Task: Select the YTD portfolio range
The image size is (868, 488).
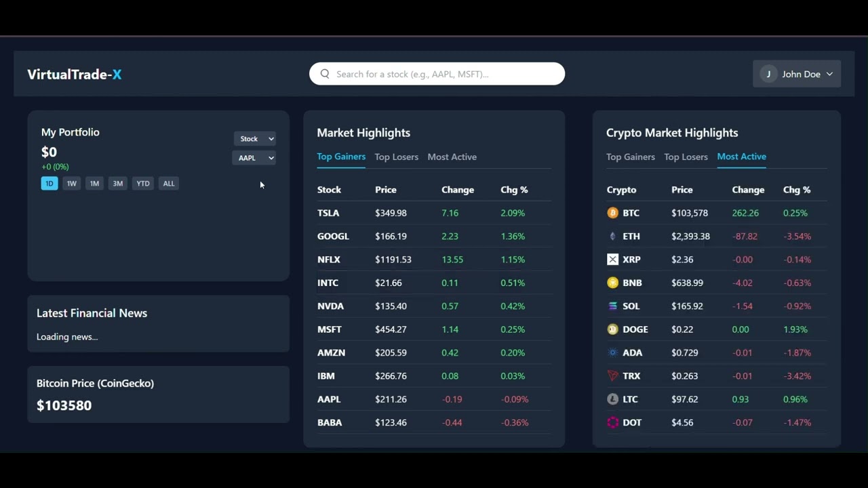Action: (143, 184)
